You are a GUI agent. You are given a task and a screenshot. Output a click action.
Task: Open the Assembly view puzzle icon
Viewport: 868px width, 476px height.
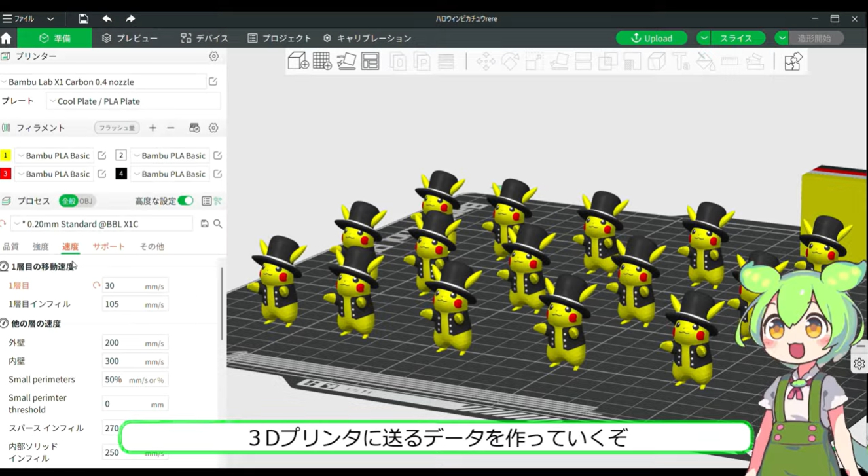793,62
